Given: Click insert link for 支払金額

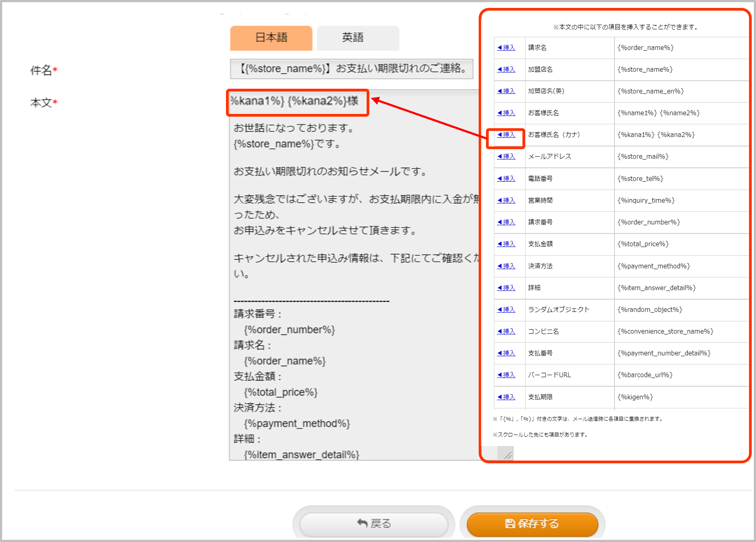Looking at the screenshot, I should pyautogui.click(x=506, y=244).
